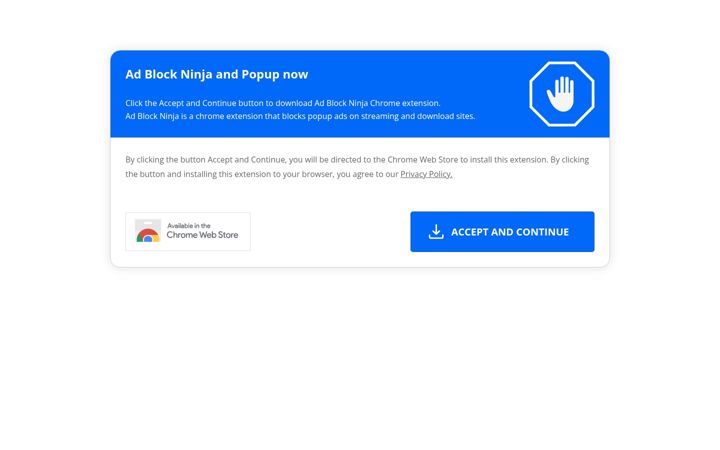Screen dimensions: 720x450
Task: Click the "Available in the" small label
Action: click(x=189, y=225)
